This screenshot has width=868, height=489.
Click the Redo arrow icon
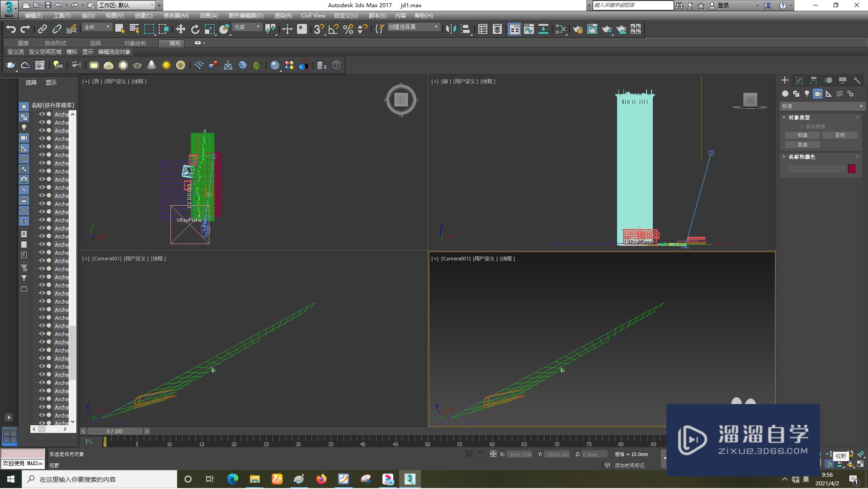[x=25, y=29]
